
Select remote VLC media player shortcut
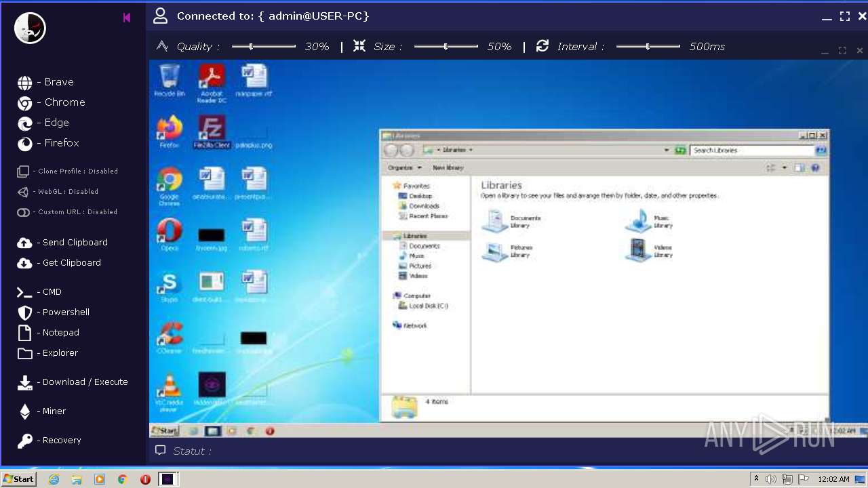(x=170, y=392)
